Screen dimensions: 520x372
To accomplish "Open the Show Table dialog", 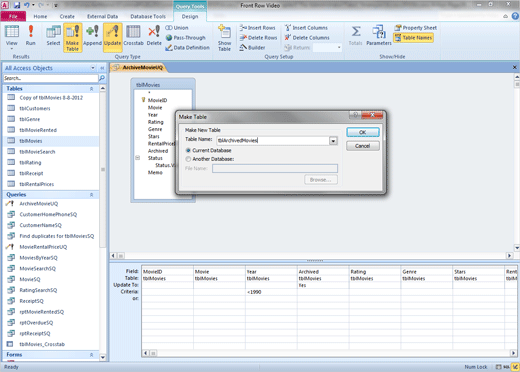I will pos(224,38).
